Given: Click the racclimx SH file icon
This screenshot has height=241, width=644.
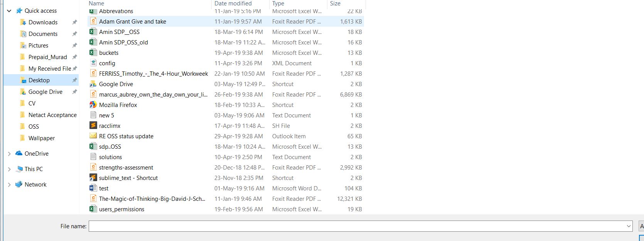Looking at the screenshot, I should tap(93, 126).
